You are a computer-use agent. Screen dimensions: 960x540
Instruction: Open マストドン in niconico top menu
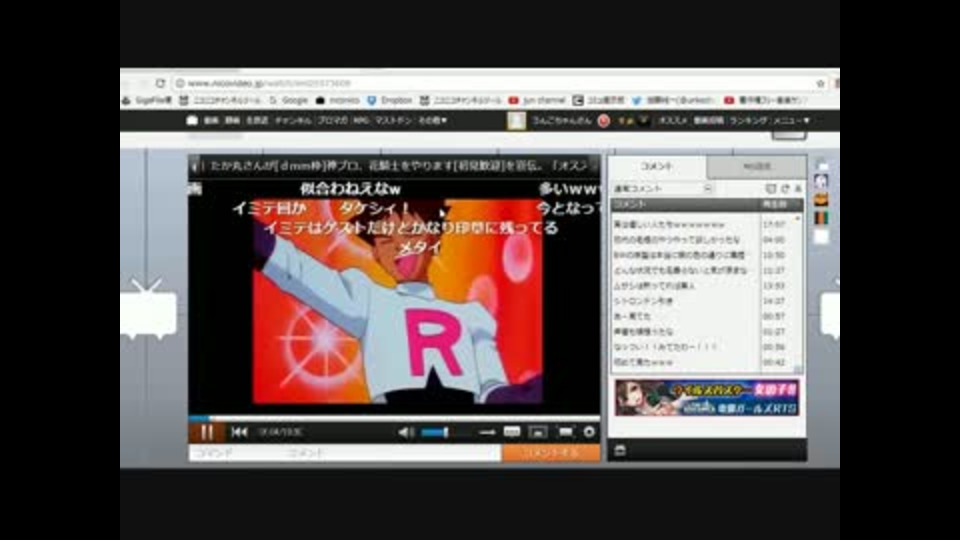pyautogui.click(x=393, y=121)
